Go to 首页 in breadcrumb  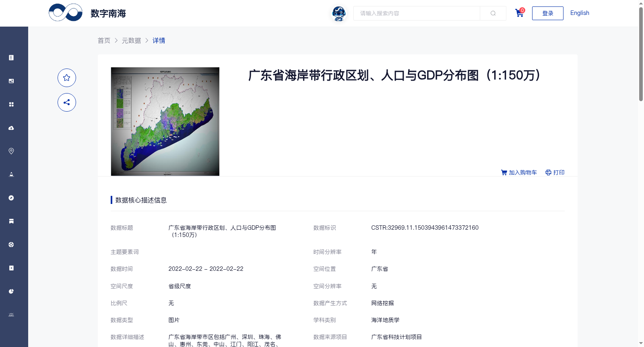pos(104,40)
